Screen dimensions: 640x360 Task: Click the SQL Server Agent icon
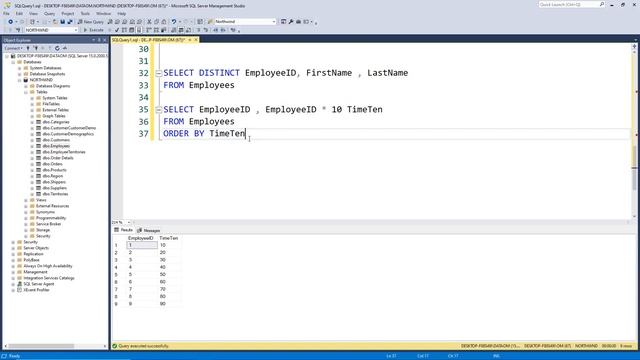click(x=19, y=284)
